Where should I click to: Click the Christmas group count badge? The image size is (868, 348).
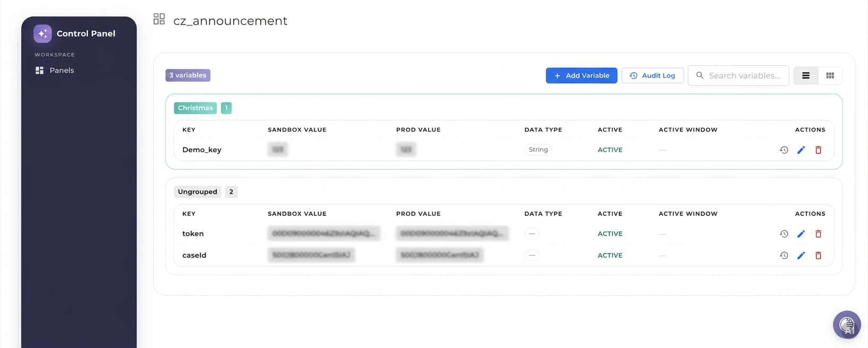tap(226, 108)
